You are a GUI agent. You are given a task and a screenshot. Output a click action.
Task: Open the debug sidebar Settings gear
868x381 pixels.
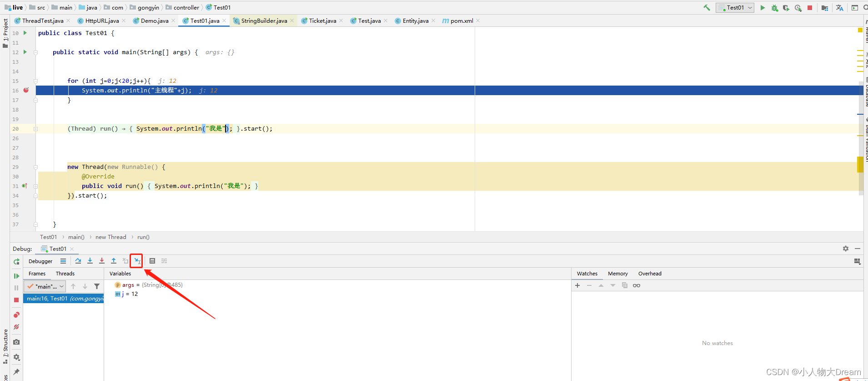click(x=16, y=357)
